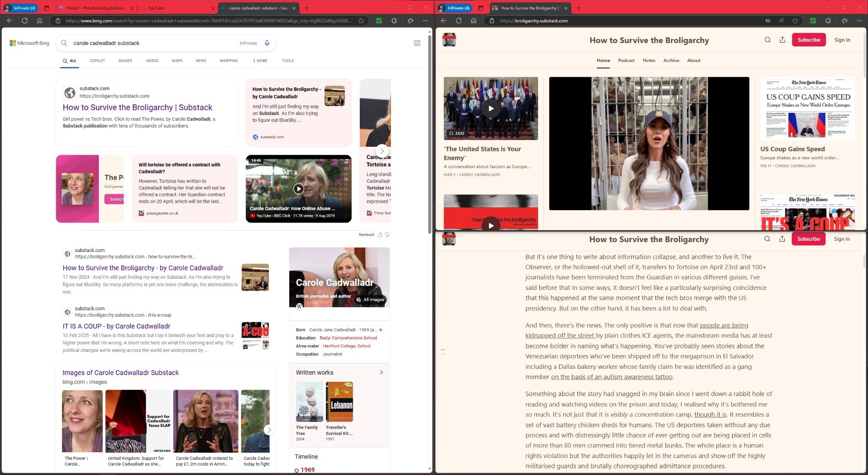The width and height of the screenshot is (868, 475).
Task: Click the Microsoft Bing logo
Action: point(29,43)
